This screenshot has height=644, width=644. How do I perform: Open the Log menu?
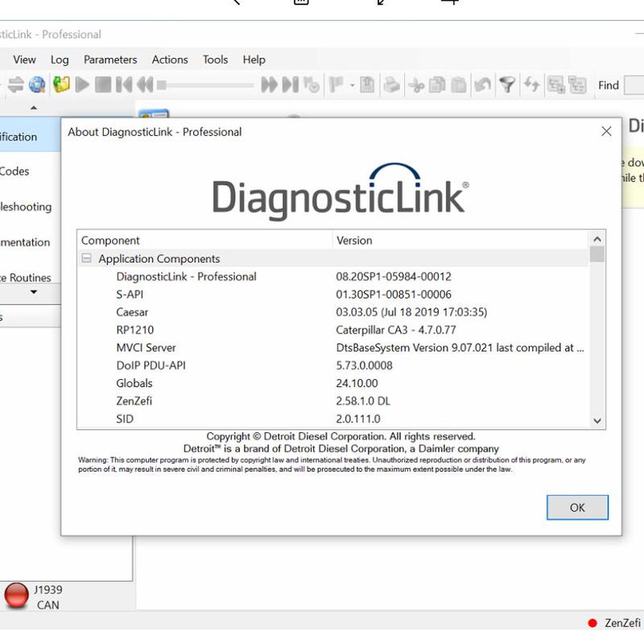(60, 60)
